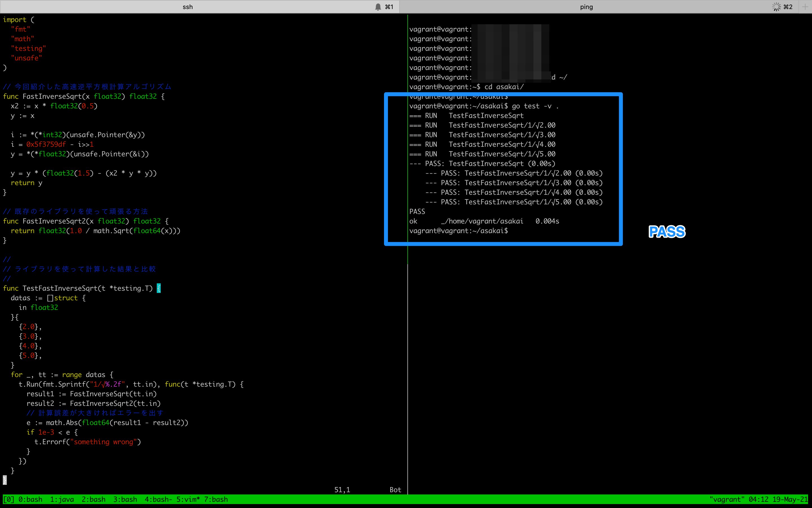The width and height of the screenshot is (812, 508).
Task: Click the highlighted opening brace in vim
Action: 159,288
